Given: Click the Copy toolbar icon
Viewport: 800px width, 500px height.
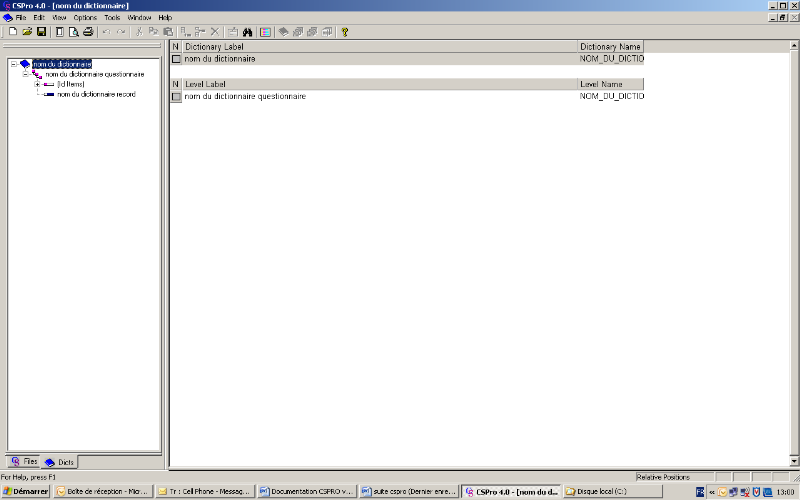Looking at the screenshot, I should pos(153,32).
